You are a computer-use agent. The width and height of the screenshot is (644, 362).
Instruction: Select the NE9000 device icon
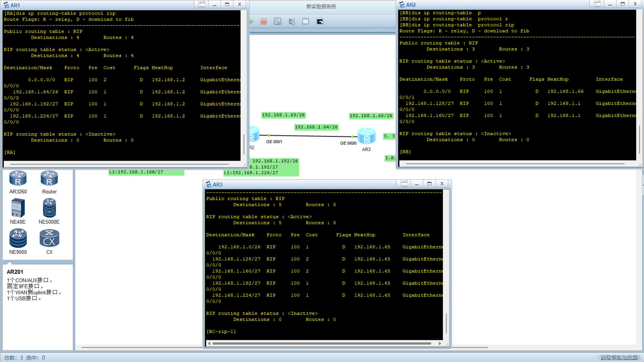pos(18,238)
